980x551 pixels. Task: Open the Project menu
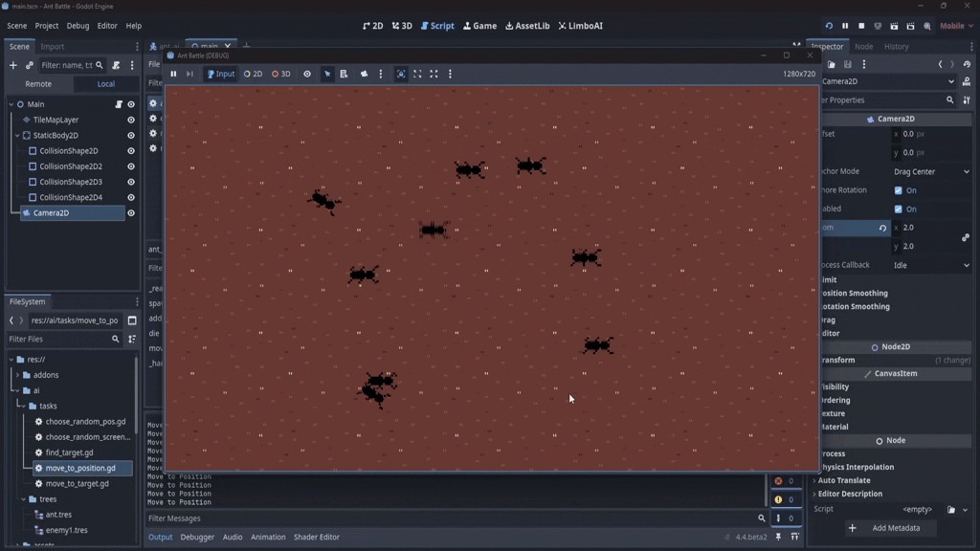(47, 26)
